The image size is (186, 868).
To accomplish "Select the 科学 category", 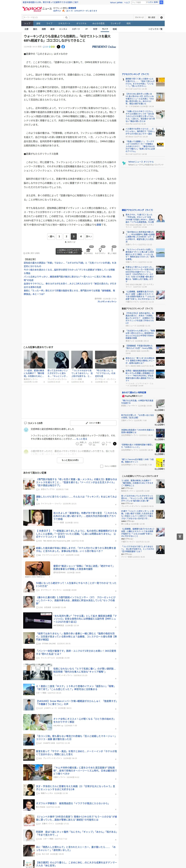I will [x=95, y=29].
